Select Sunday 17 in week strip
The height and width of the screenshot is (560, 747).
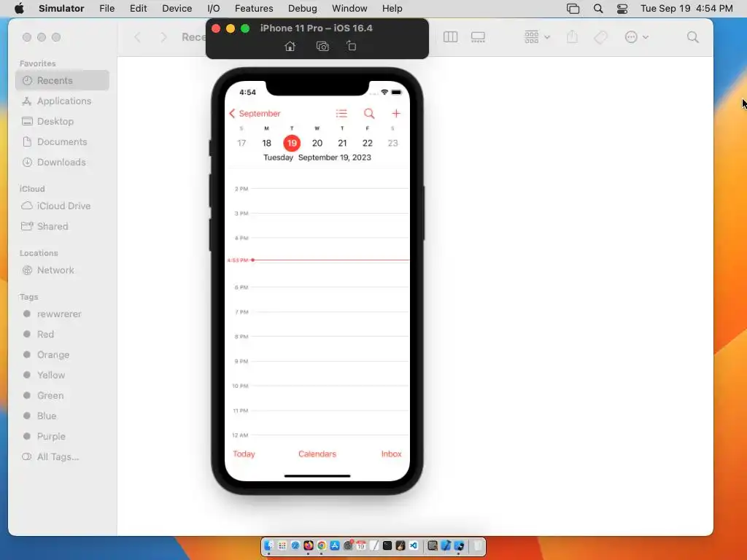(x=241, y=143)
